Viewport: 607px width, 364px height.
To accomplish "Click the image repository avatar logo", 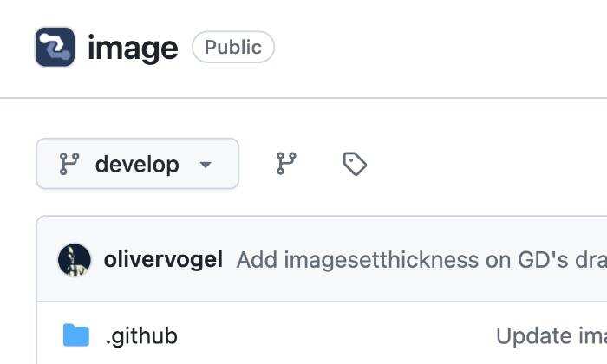I will (x=55, y=48).
